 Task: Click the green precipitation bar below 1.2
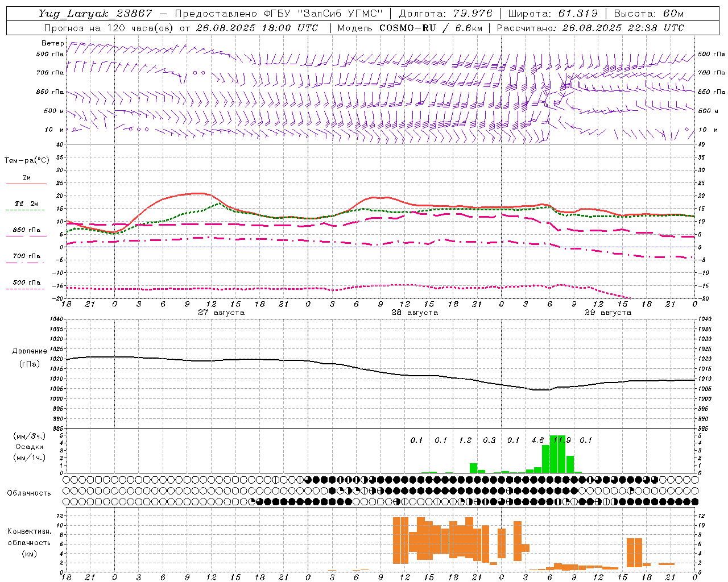[473, 468]
